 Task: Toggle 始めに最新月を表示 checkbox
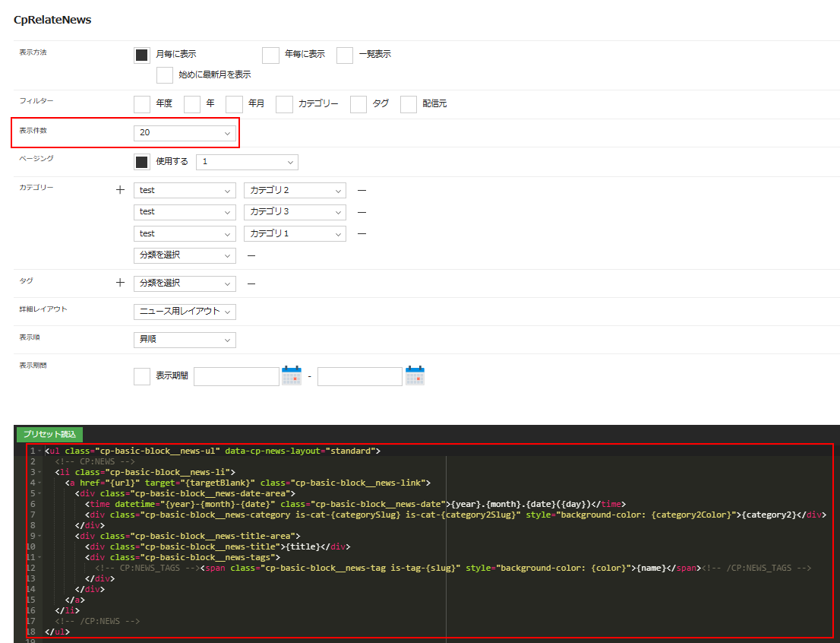tap(165, 75)
